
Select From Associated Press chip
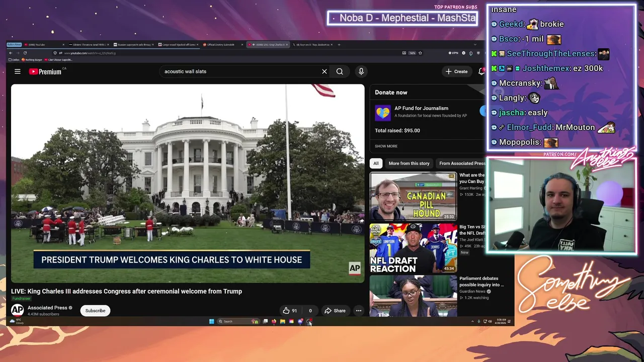(x=461, y=163)
